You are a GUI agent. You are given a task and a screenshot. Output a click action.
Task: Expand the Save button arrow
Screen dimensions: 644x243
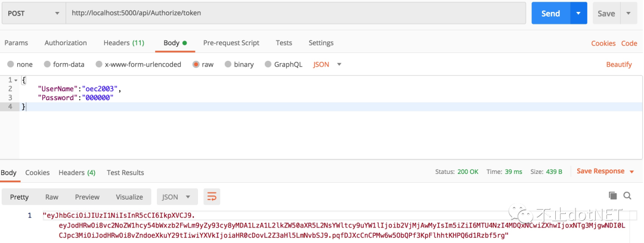(628, 13)
